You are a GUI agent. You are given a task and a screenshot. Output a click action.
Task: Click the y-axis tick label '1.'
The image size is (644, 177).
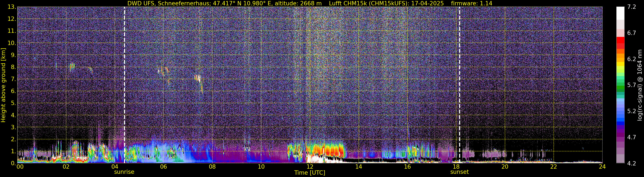13,151
